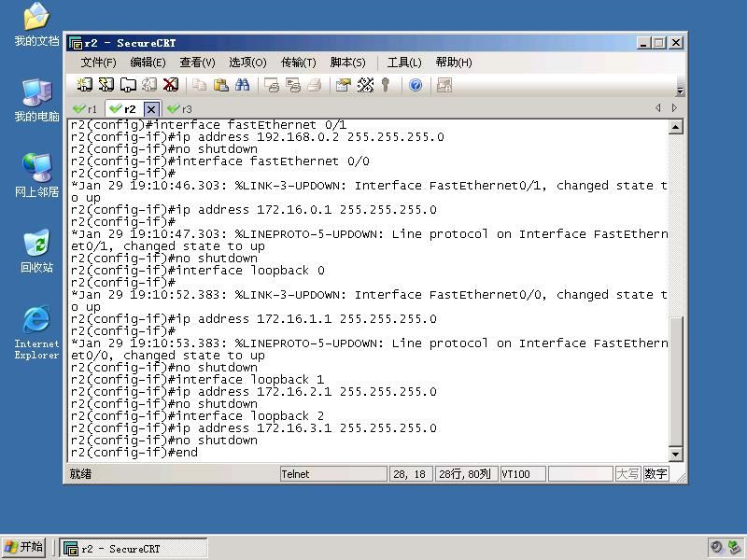Click Connect in Tab toolbar icon
Screen dimensions: 747x560
pos(128,85)
